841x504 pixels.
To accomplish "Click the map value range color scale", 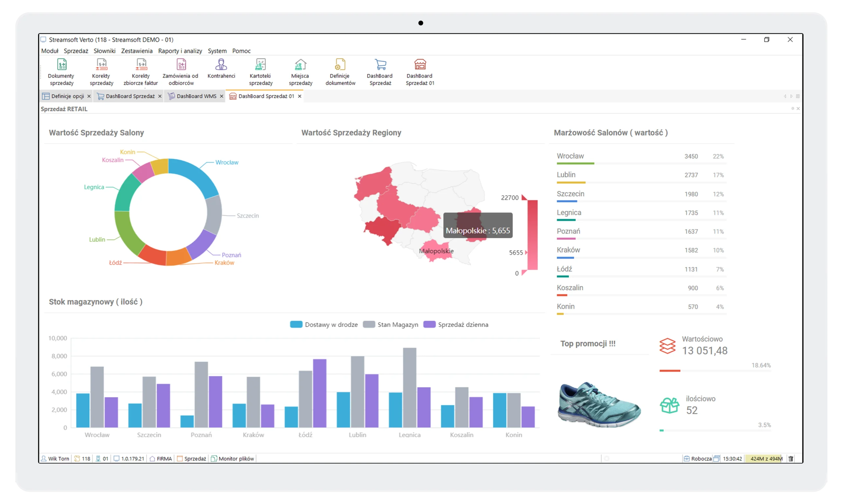I will pos(533,235).
